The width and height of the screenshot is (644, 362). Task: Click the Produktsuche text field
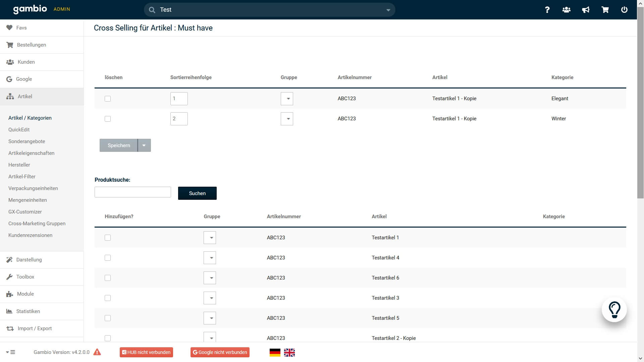point(133,192)
